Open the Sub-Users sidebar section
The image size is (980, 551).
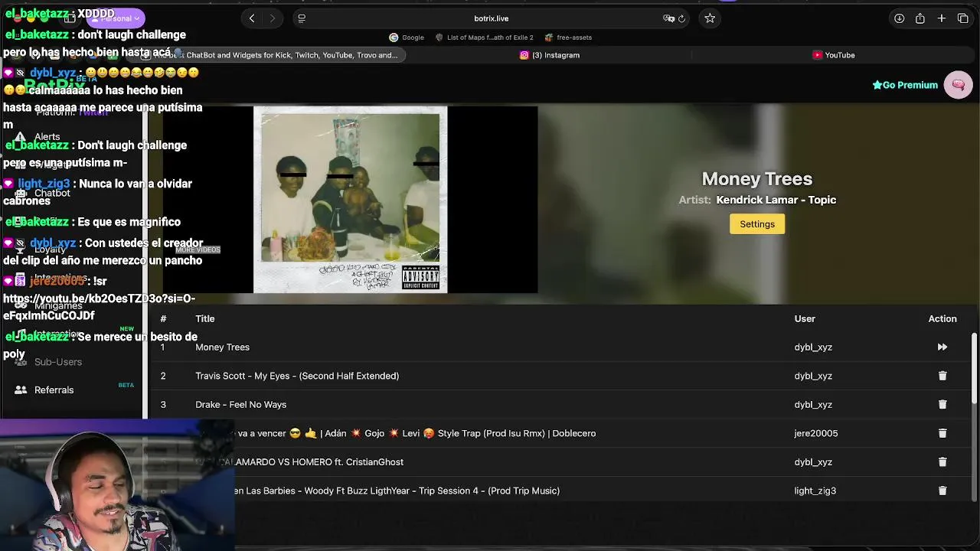[x=57, y=362]
